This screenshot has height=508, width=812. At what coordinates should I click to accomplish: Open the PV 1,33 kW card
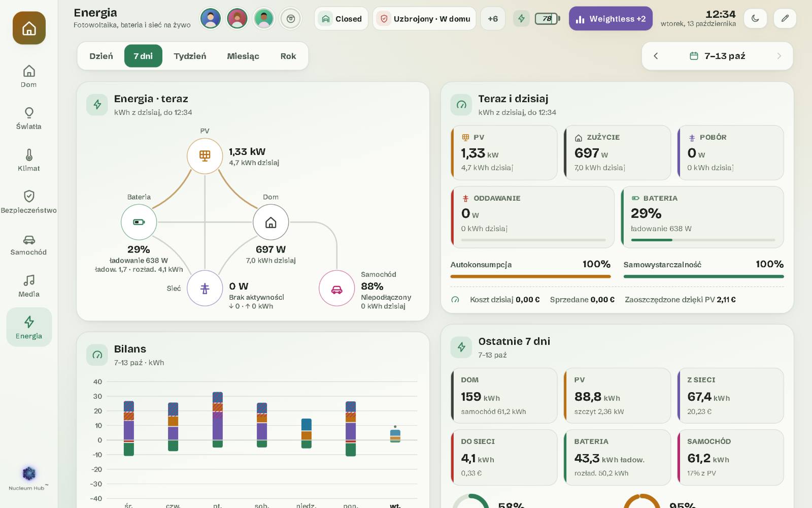(x=504, y=153)
